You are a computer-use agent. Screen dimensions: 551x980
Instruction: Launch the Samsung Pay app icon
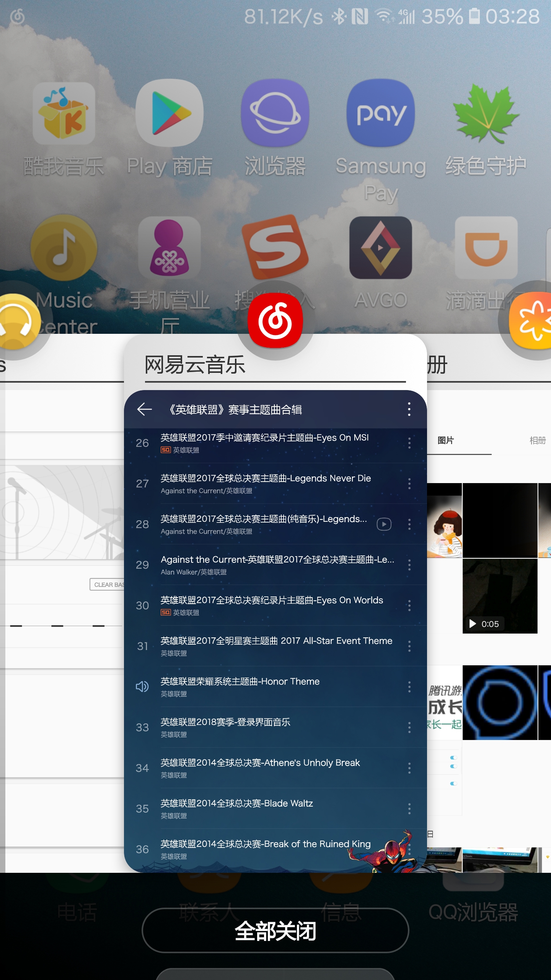pyautogui.click(x=381, y=113)
